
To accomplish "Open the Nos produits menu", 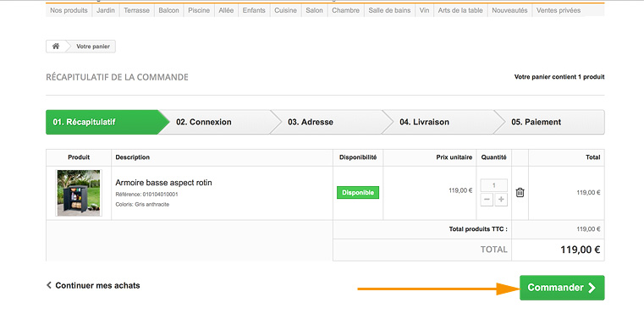I will pyautogui.click(x=69, y=10).
